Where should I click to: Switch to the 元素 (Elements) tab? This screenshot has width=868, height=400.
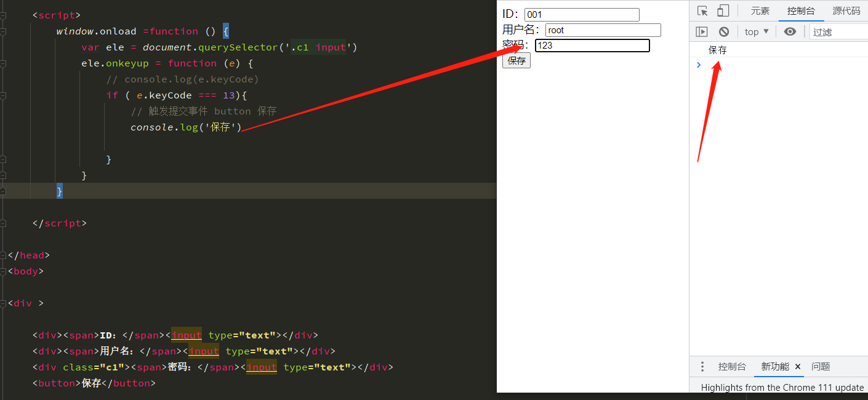[x=760, y=10]
